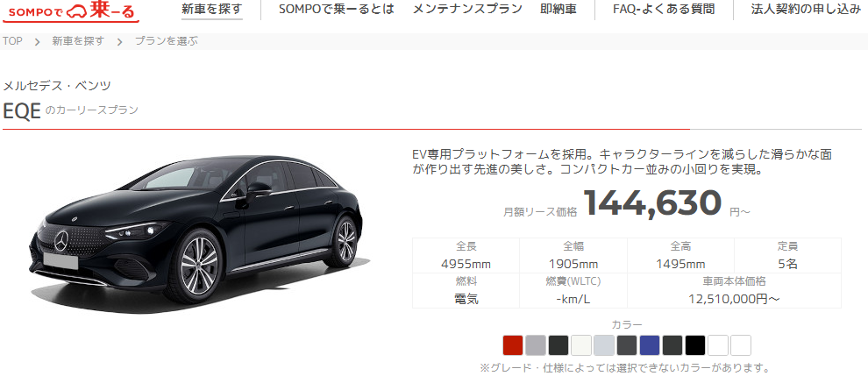Open the SOMPOで乗ーるとは menu item

pos(337,9)
